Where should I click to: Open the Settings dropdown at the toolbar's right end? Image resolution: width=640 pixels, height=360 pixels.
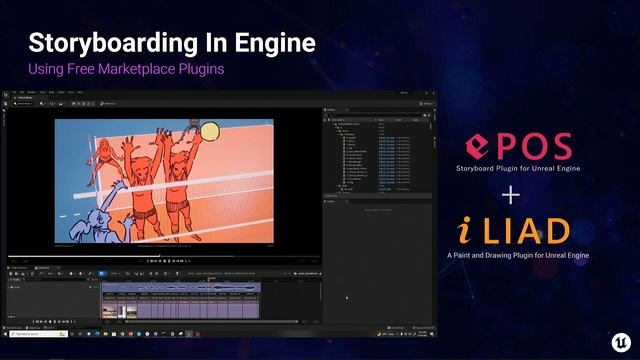[427, 104]
